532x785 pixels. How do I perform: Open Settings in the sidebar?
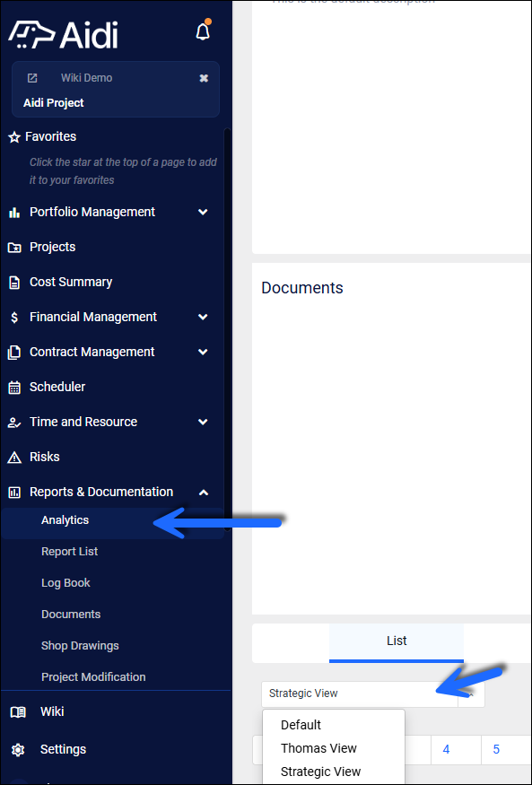tap(63, 749)
